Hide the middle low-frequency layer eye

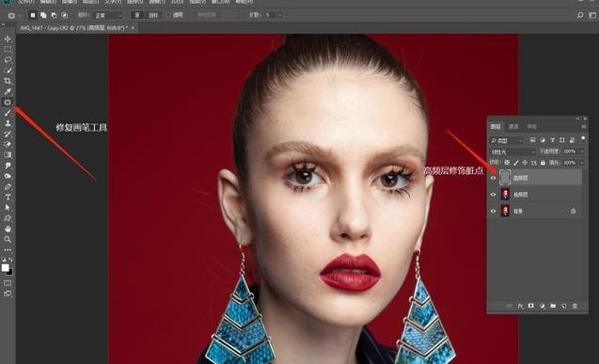pyautogui.click(x=493, y=195)
